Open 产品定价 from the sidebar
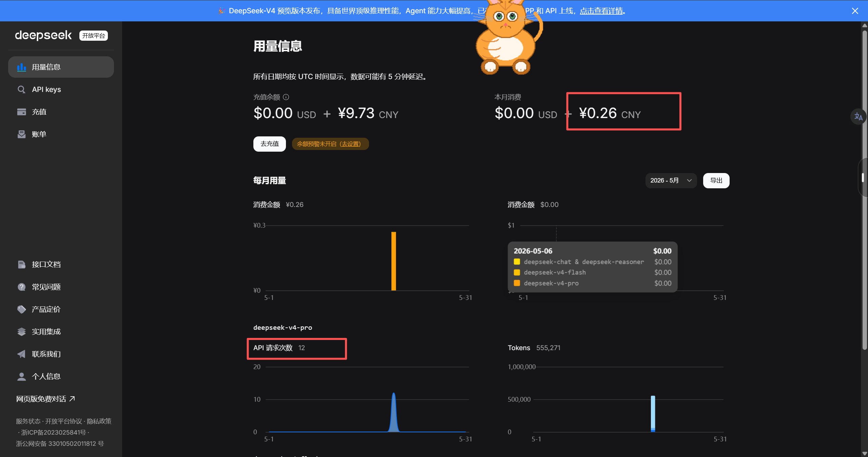This screenshot has width=868, height=457. pyautogui.click(x=61, y=309)
